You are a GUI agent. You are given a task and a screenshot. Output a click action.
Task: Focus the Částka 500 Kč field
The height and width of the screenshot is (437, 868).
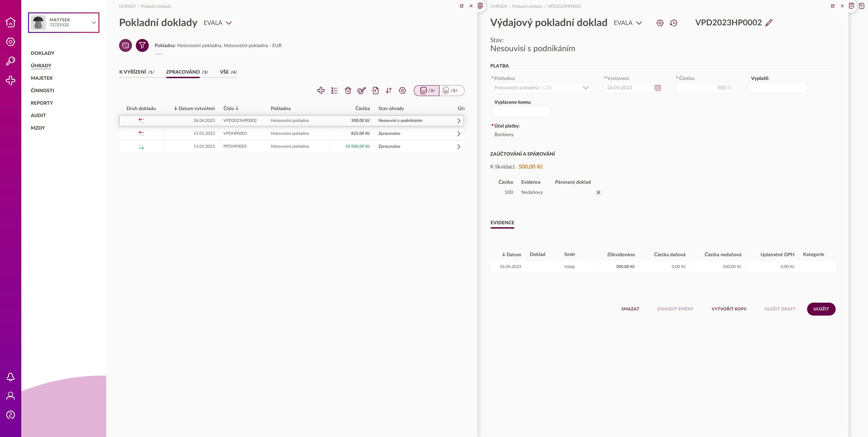point(705,88)
